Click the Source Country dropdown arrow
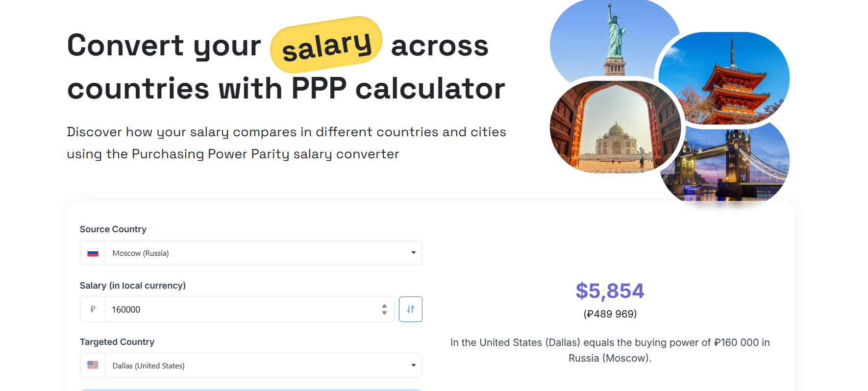 (x=413, y=253)
